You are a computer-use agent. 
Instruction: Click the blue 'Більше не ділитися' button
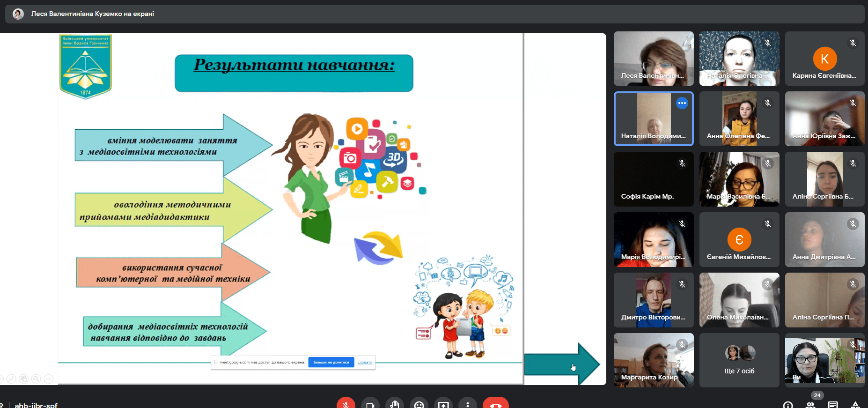[x=331, y=362]
